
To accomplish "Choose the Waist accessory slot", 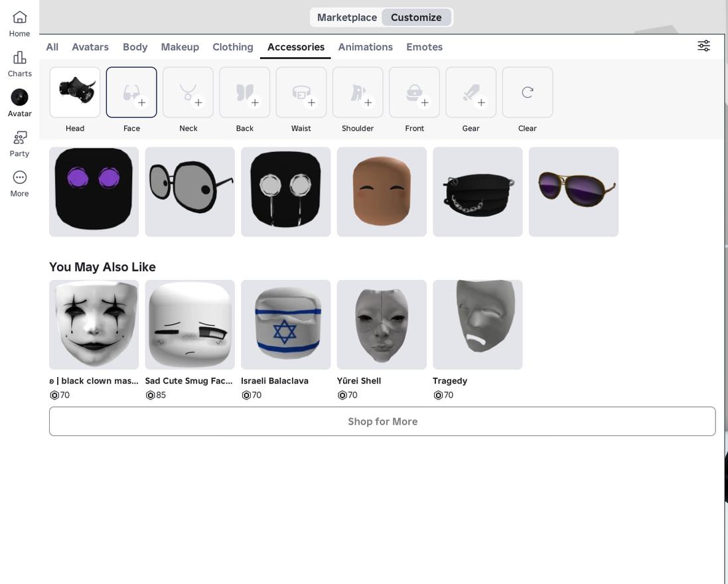I will click(301, 92).
